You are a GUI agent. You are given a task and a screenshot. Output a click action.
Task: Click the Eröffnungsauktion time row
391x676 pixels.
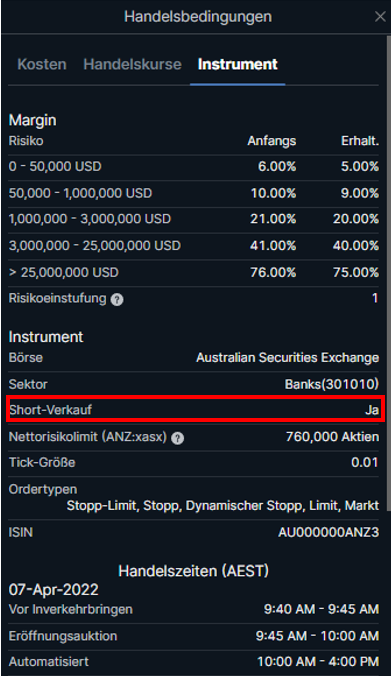194,636
